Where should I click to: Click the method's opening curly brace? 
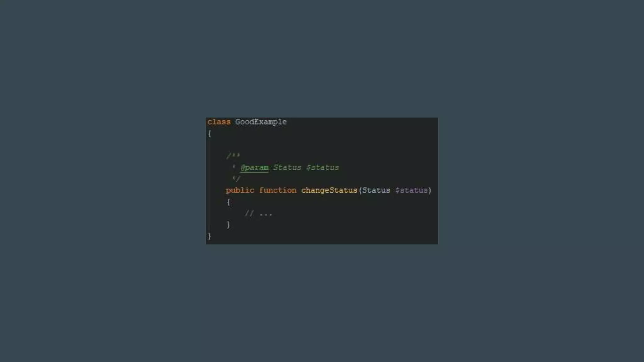pos(229,202)
